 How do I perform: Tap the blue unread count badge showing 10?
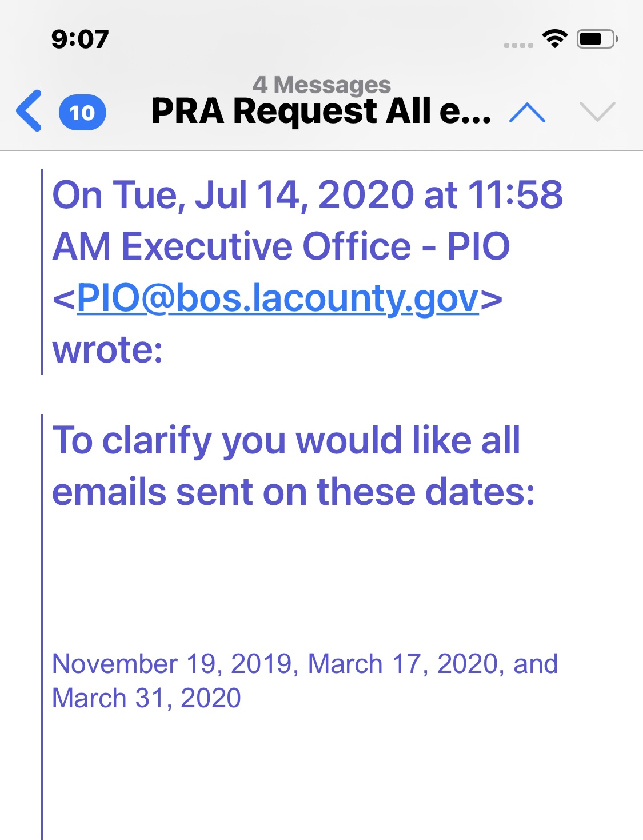[x=82, y=113]
